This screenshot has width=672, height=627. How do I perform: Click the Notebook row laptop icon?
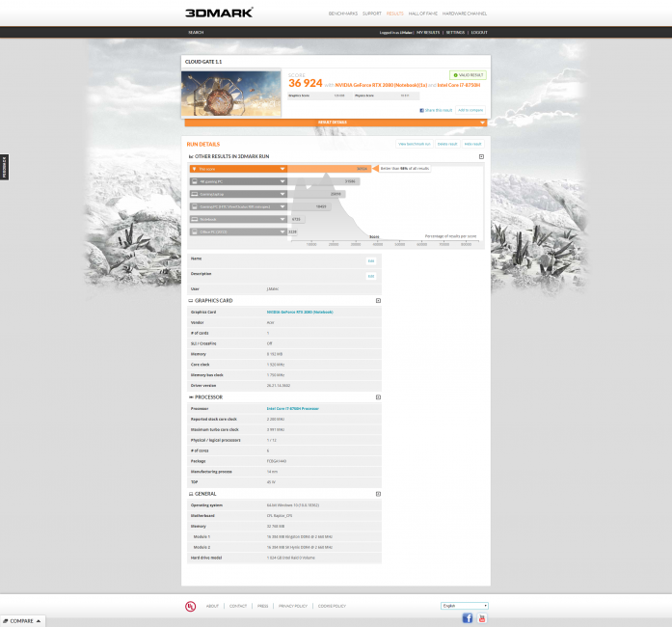click(194, 219)
